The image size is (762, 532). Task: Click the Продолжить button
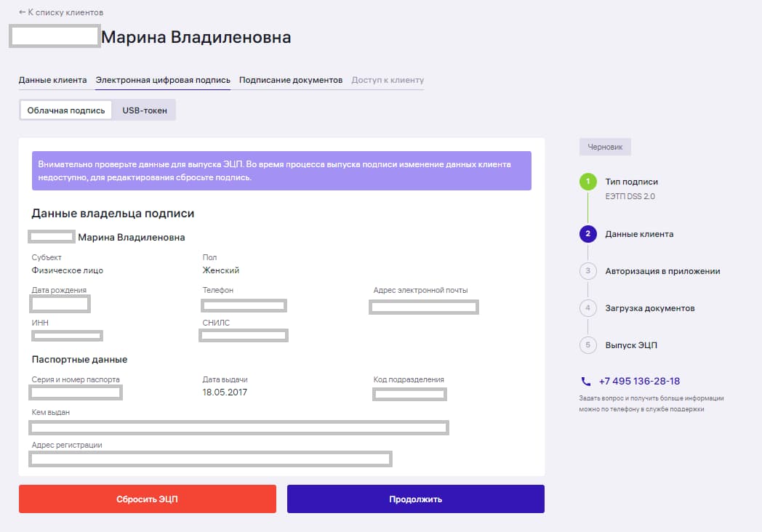pyautogui.click(x=415, y=499)
